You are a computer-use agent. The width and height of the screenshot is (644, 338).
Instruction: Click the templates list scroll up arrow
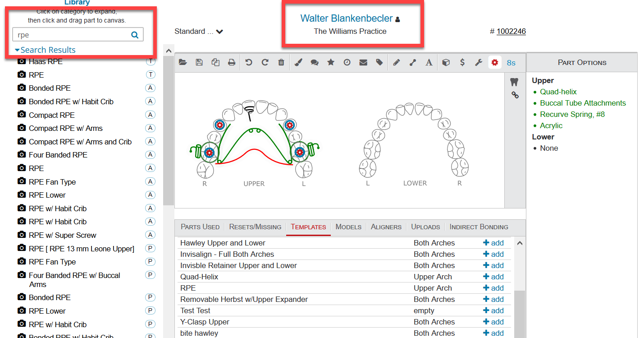(519, 243)
